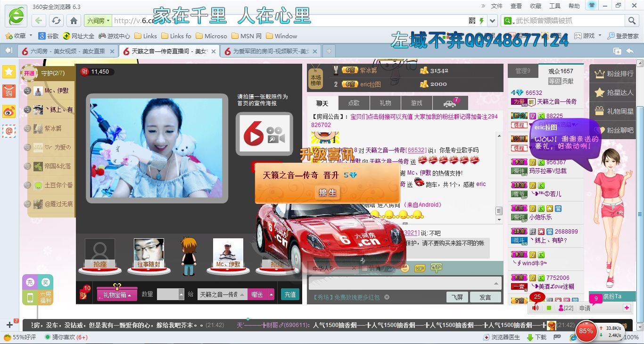Click the chat message input field

pos(405,283)
